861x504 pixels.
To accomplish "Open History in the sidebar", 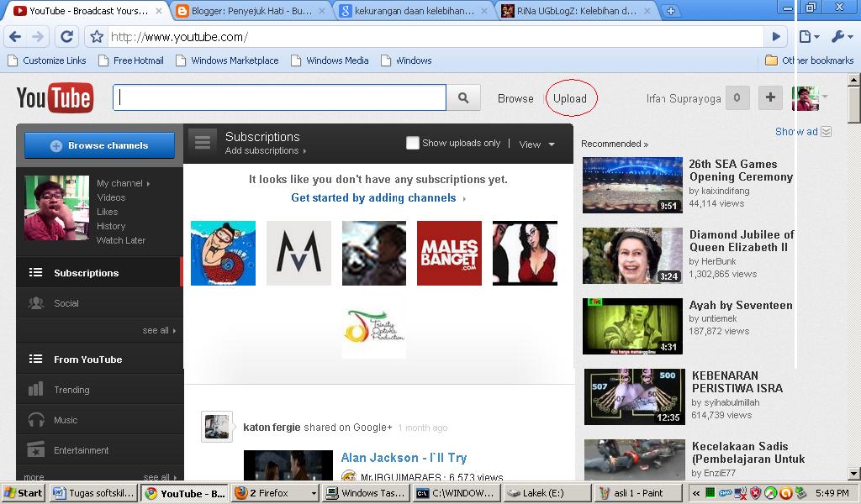I will [112, 226].
